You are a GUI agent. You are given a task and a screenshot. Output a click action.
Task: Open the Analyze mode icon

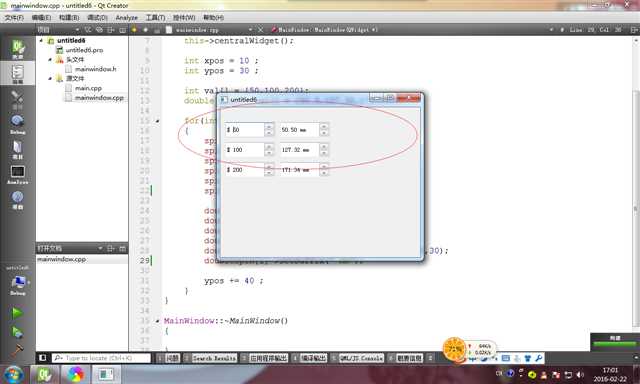18,175
